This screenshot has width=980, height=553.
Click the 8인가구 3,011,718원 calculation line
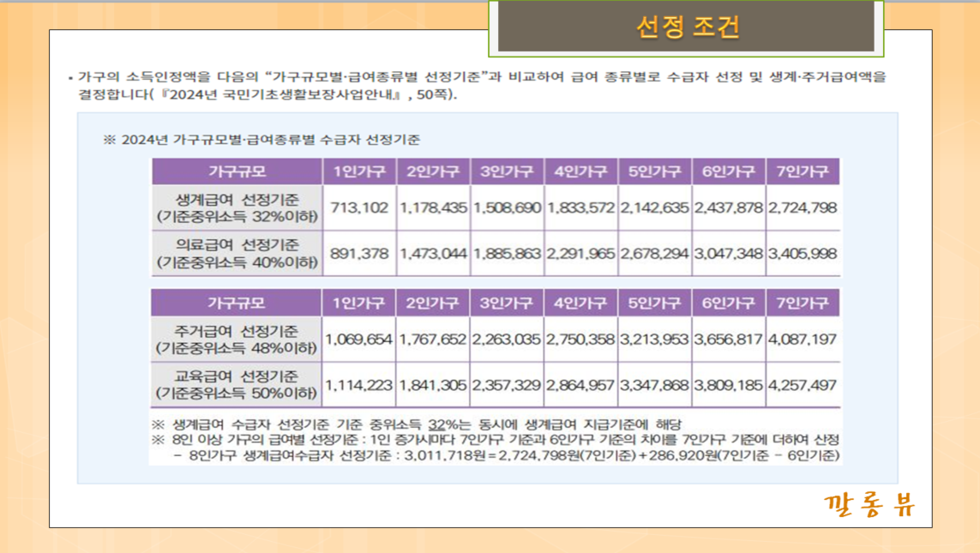[x=506, y=455]
